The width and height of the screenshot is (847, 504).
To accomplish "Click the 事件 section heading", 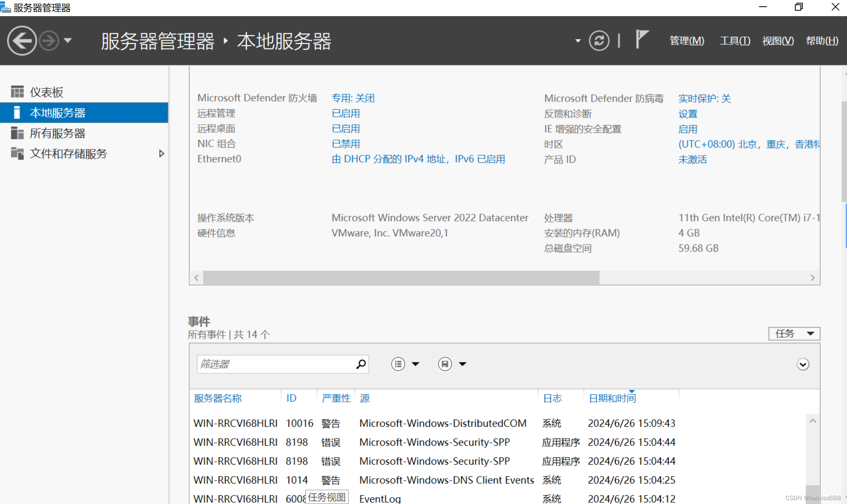I will [x=199, y=321].
